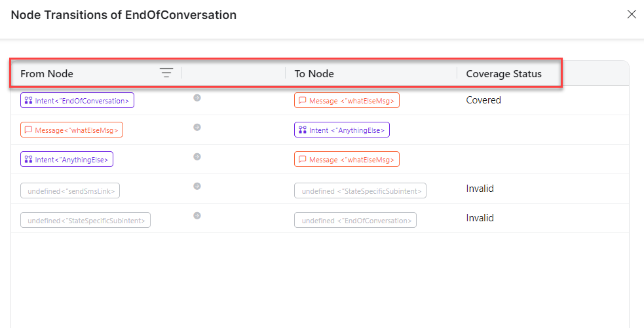Image resolution: width=644 pixels, height=328 pixels.
Task: Select the undefined StateSpecificSubintent from-node tag
Action: click(x=85, y=220)
